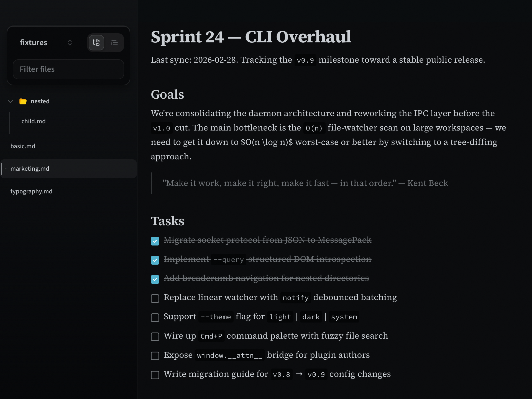Viewport: 532px width, 399px height.
Task: Select typography.md in the file list
Action: pos(31,191)
